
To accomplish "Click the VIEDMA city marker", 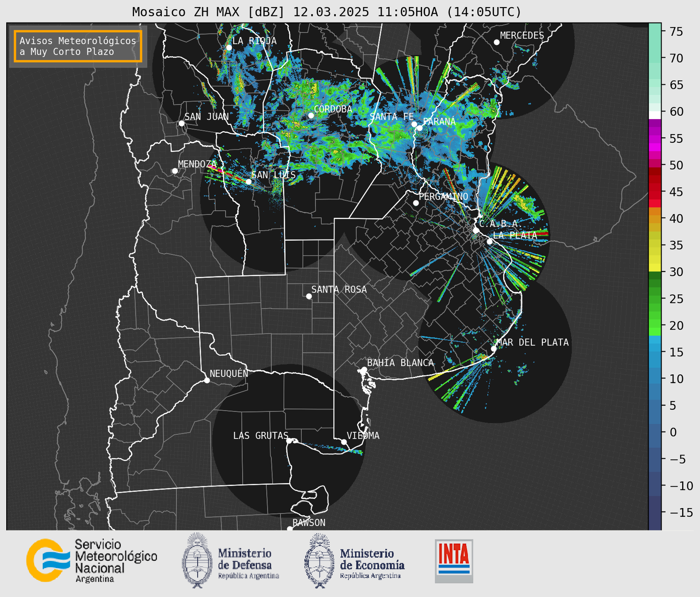I will click(x=344, y=442).
